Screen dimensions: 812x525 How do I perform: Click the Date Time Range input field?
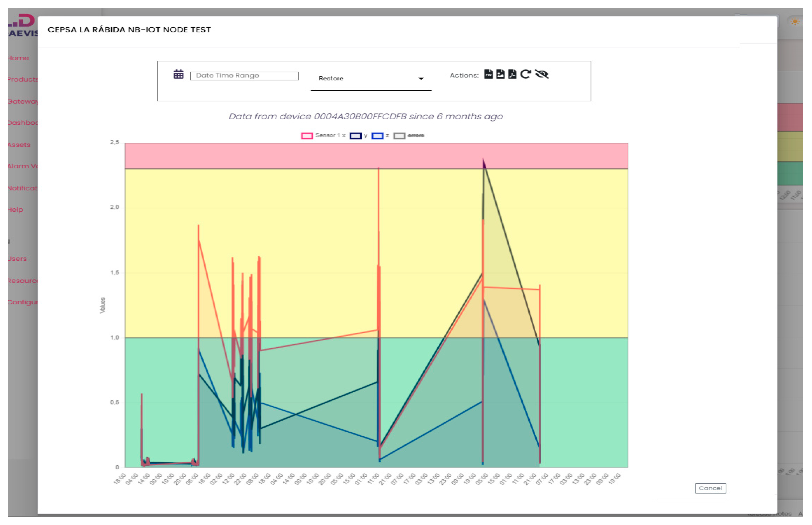point(244,76)
